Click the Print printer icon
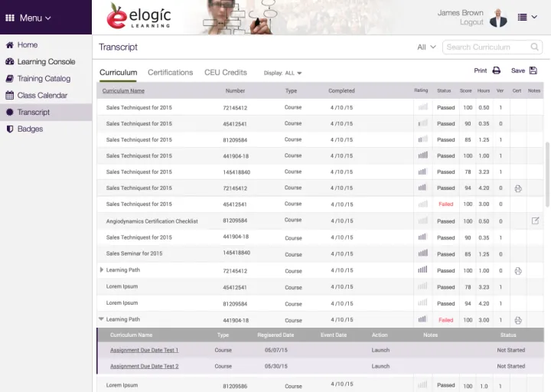The image size is (551, 392). coord(496,70)
